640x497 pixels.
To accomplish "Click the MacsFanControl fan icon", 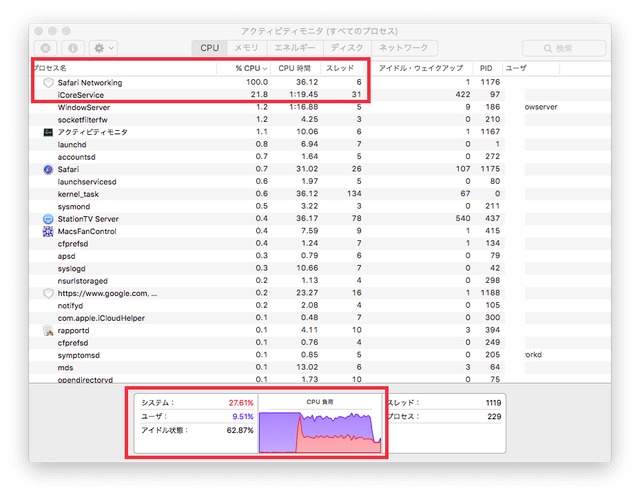I will [x=48, y=231].
